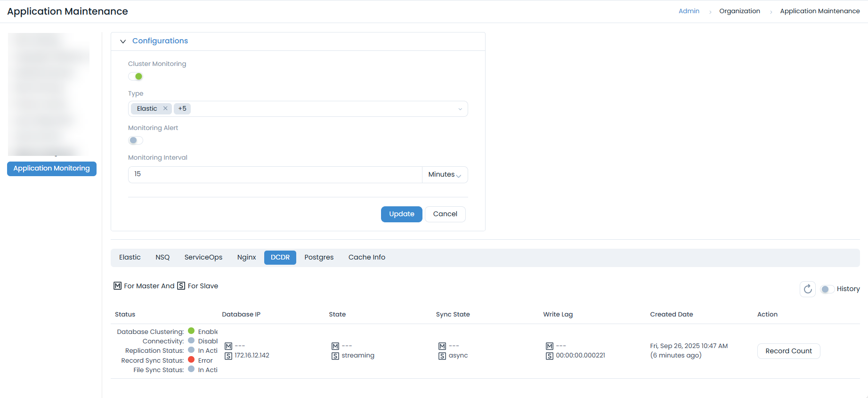The width and height of the screenshot is (868, 398).
Task: Click the Slave 'S' icon in legend
Action: 181,286
